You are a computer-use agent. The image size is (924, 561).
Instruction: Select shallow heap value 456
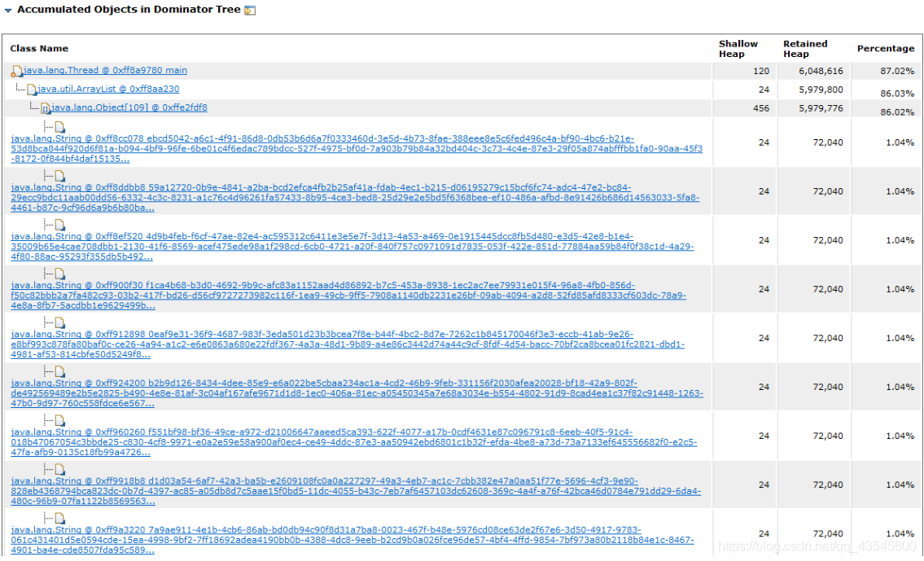pyautogui.click(x=761, y=108)
